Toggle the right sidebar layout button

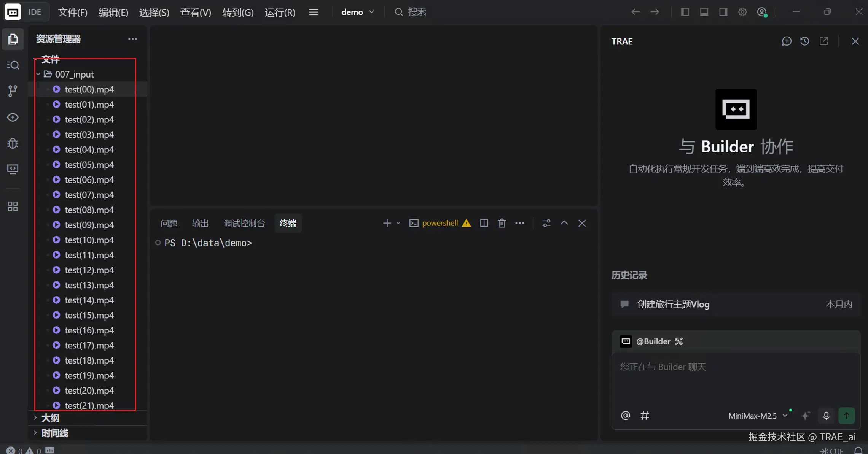(x=723, y=12)
